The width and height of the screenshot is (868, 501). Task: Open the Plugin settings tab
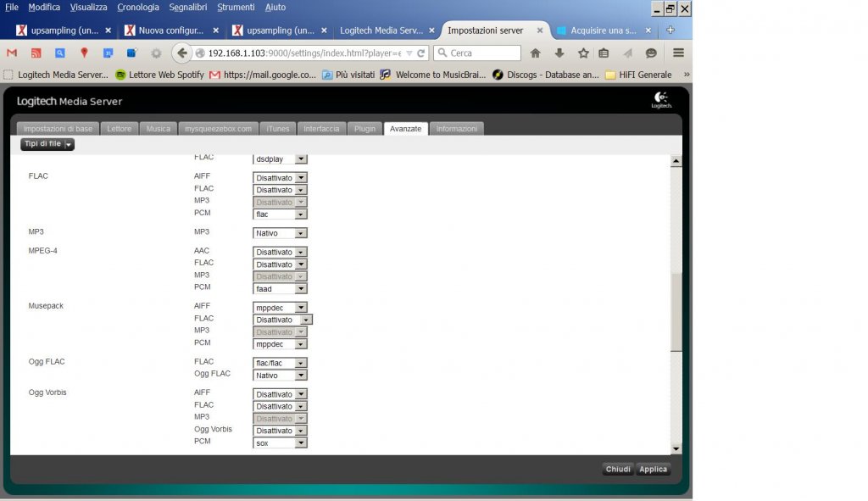click(364, 129)
